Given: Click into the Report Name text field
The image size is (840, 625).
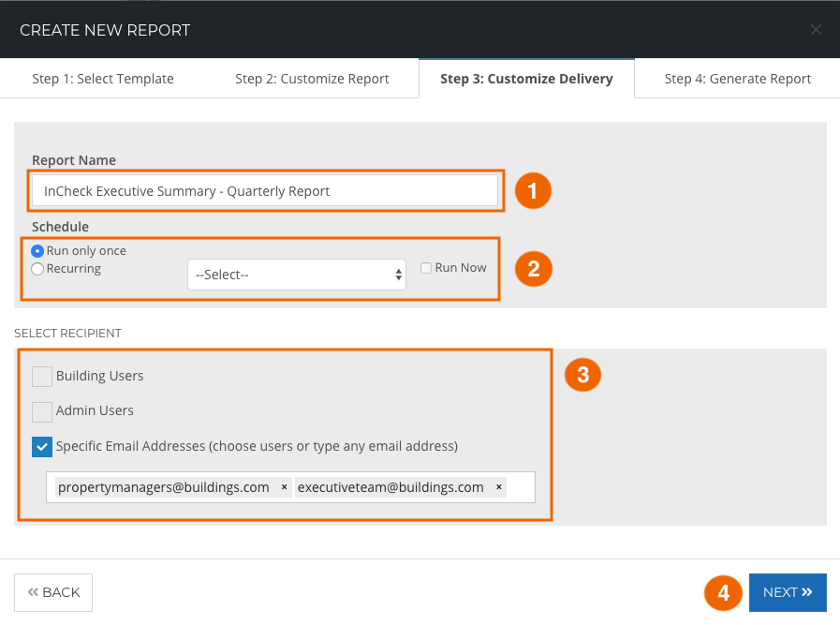Looking at the screenshot, I should click(265, 191).
